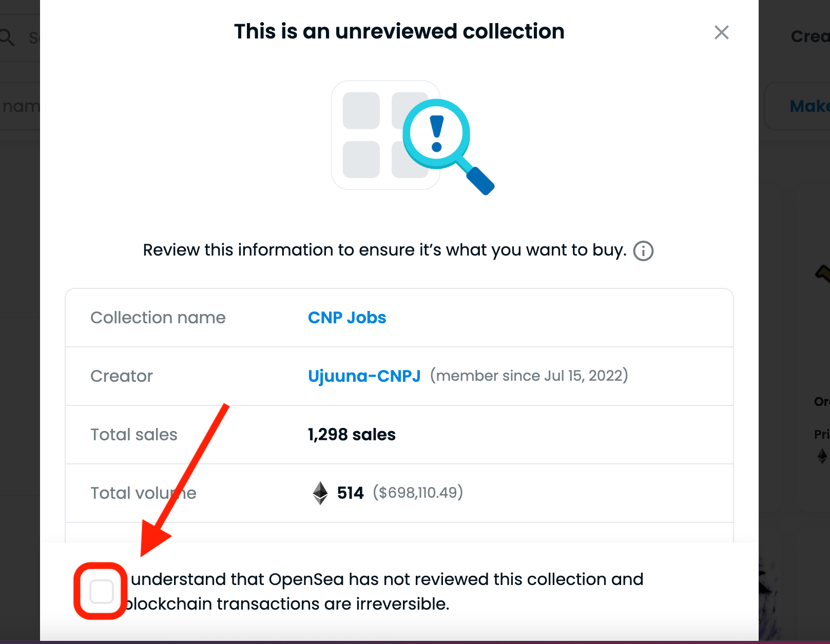Click the gray placeholder grid squares
Screen dimensions: 830x644
pyautogui.click(x=385, y=135)
